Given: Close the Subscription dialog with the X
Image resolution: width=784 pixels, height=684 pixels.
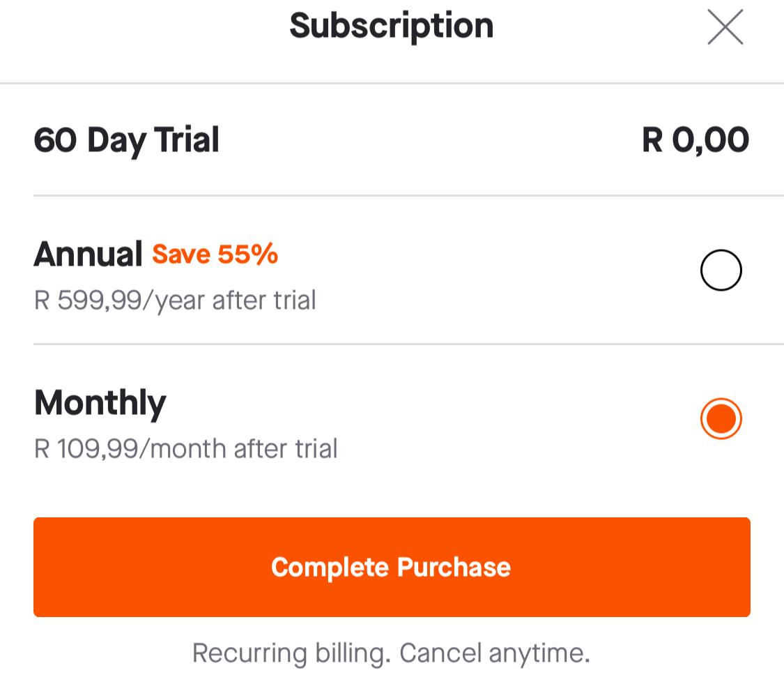Looking at the screenshot, I should pyautogui.click(x=725, y=28).
